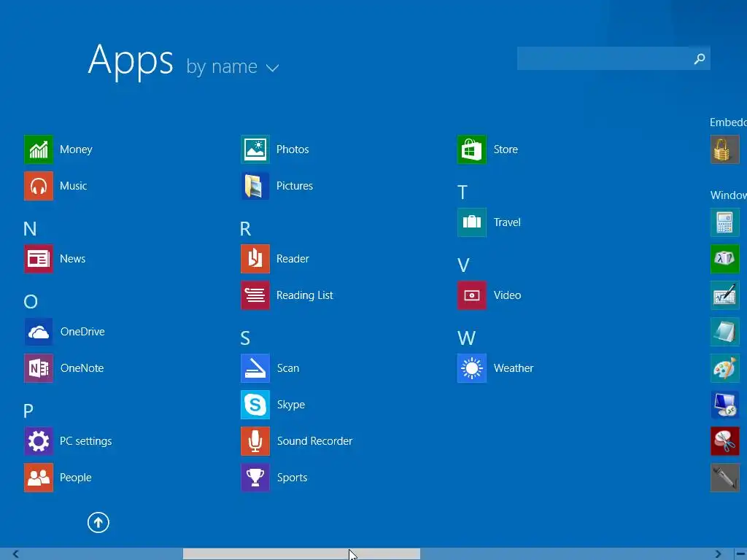747x560 pixels.
Task: Select the R section letter header
Action: (245, 228)
